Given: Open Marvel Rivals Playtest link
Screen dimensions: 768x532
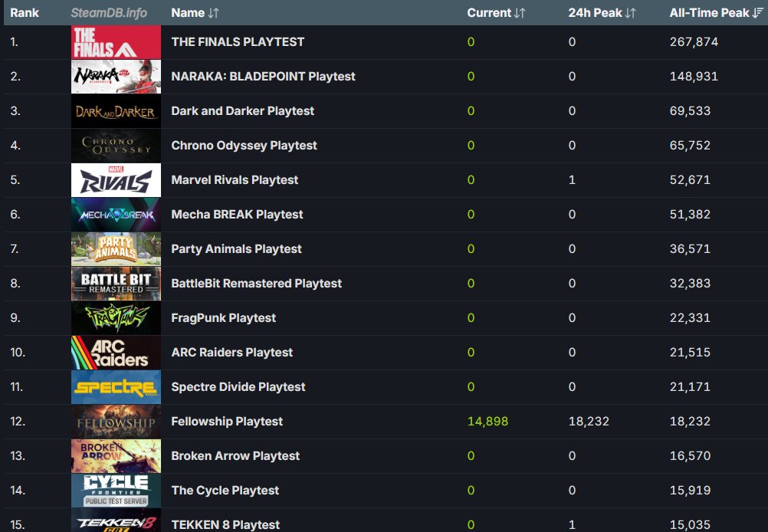Looking at the screenshot, I should (235, 180).
